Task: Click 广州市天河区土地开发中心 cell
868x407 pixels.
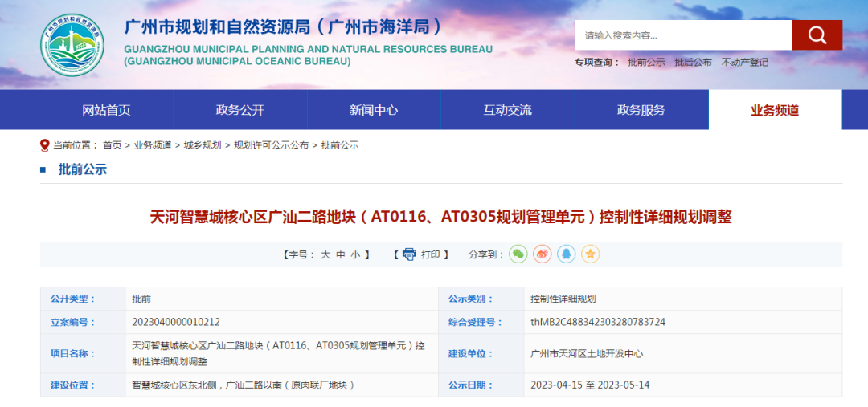Action: click(x=587, y=353)
